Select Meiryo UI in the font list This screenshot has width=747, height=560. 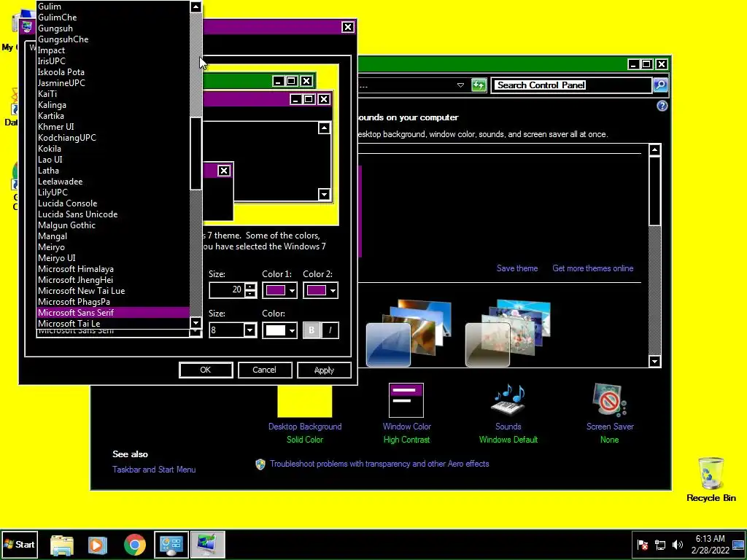113,258
